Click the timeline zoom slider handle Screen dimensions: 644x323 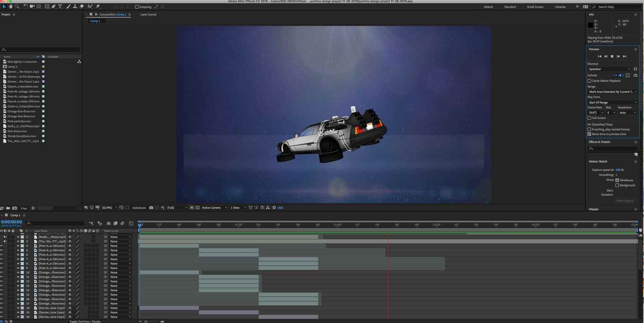(x=146, y=321)
